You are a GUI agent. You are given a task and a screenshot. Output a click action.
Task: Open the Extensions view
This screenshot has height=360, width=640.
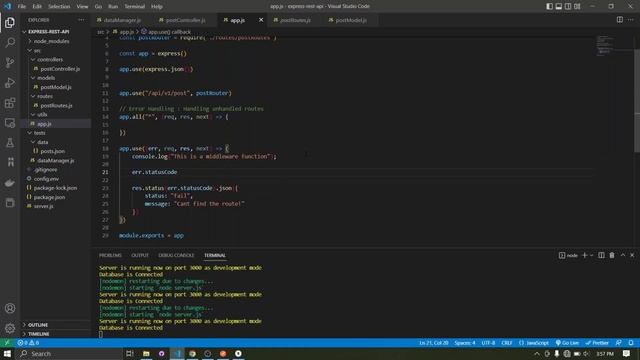click(x=10, y=103)
